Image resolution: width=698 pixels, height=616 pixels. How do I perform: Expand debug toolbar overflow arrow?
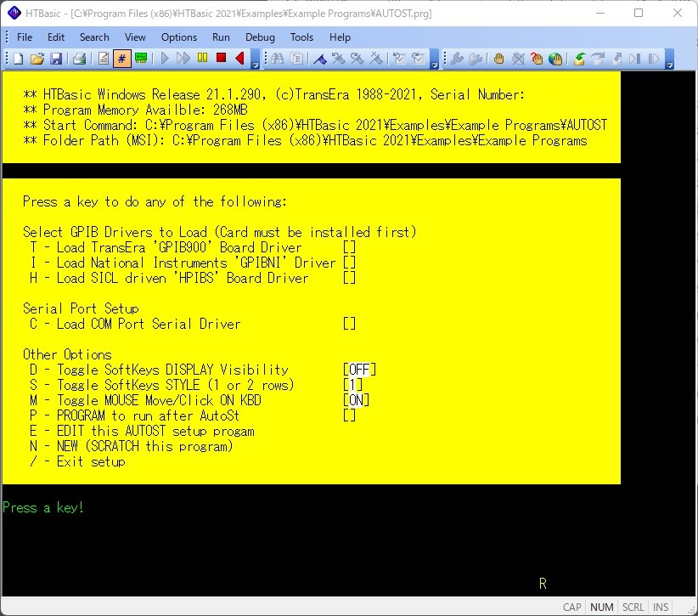[669, 59]
